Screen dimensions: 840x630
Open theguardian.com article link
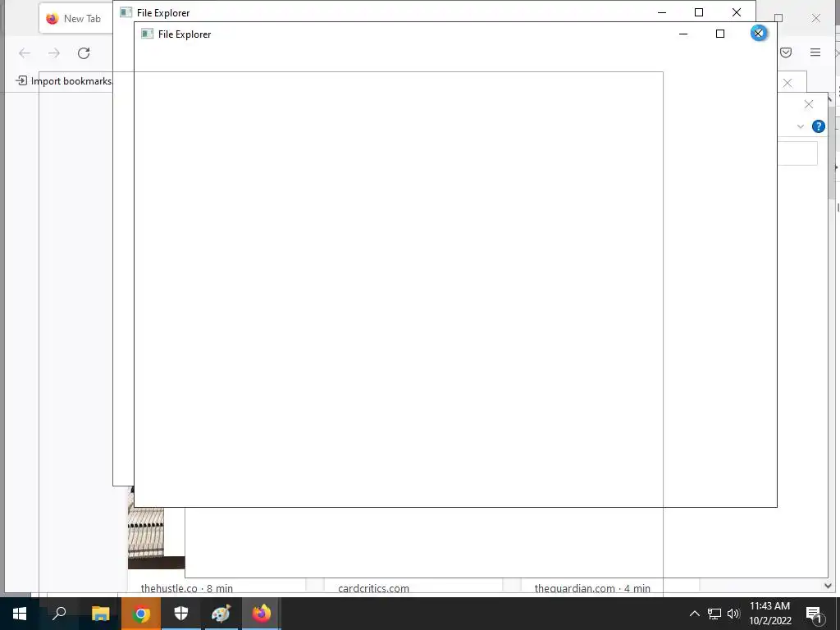[592, 588]
